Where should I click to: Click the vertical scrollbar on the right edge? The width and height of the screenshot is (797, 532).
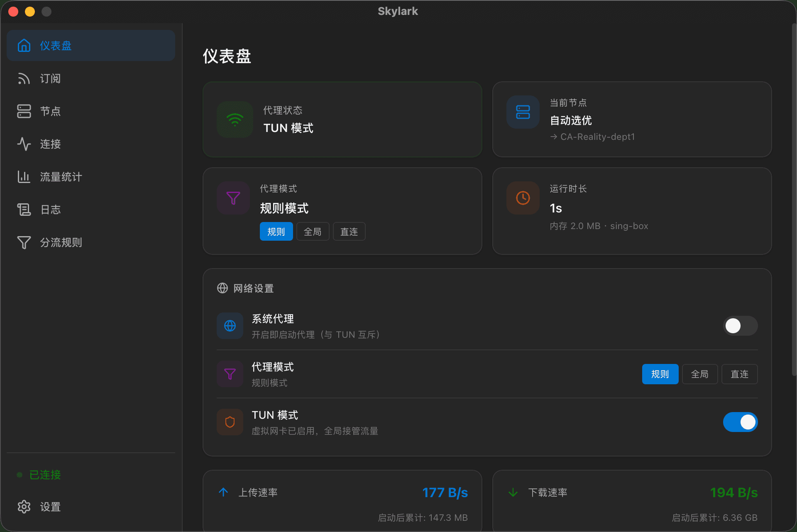point(794,199)
